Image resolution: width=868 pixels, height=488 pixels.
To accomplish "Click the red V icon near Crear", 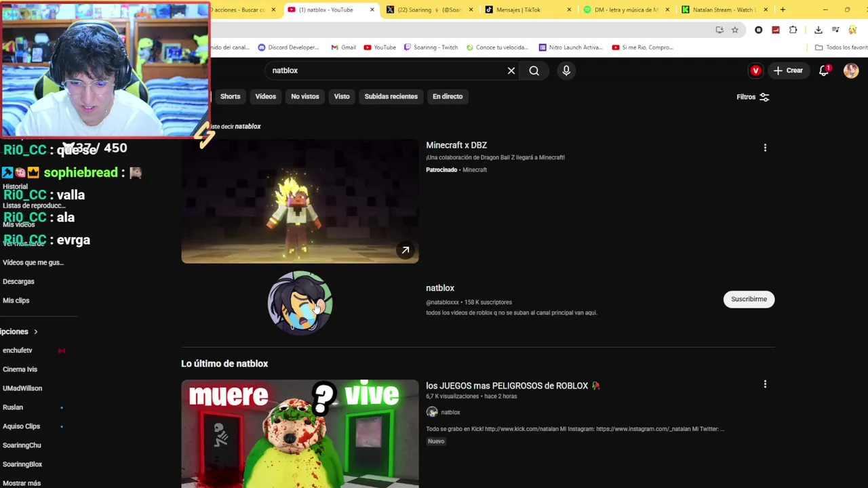I will tap(755, 70).
